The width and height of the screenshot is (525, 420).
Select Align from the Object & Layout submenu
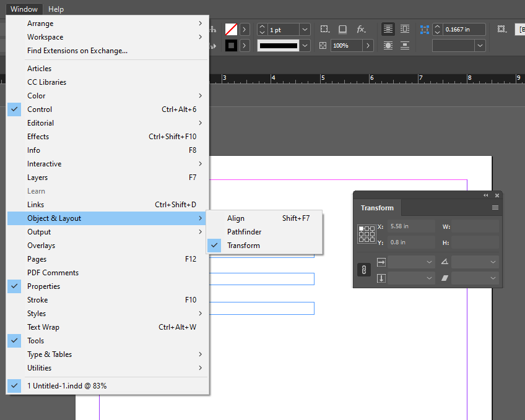pyautogui.click(x=235, y=218)
